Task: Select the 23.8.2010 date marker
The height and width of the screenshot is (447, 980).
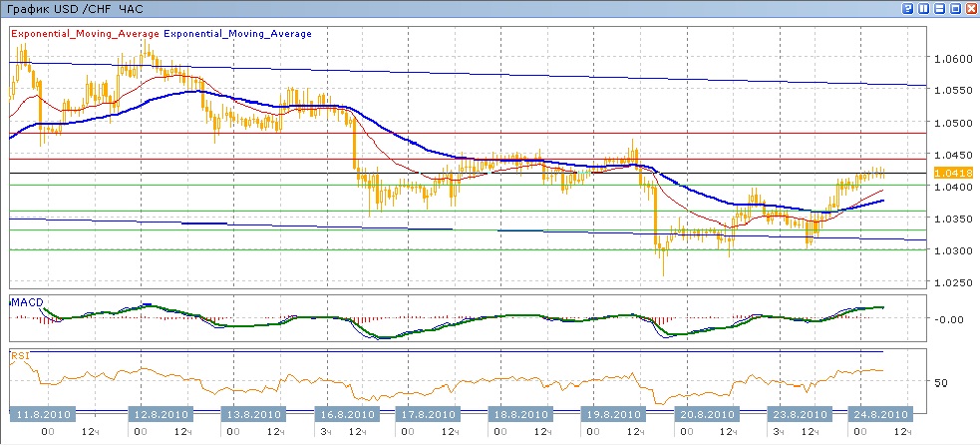Action: [798, 414]
